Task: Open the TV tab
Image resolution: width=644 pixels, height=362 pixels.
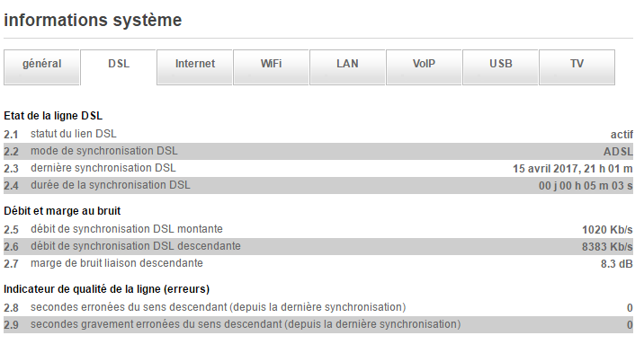Action: click(577, 65)
